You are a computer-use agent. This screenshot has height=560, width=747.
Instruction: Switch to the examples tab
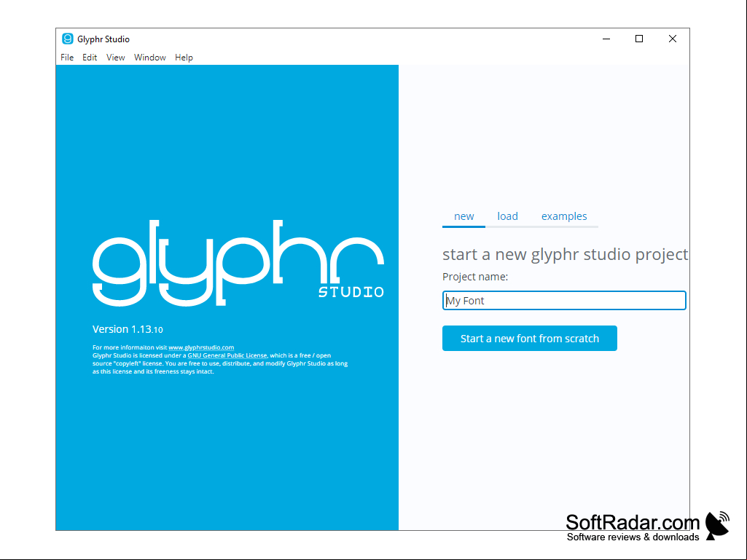pyautogui.click(x=564, y=216)
